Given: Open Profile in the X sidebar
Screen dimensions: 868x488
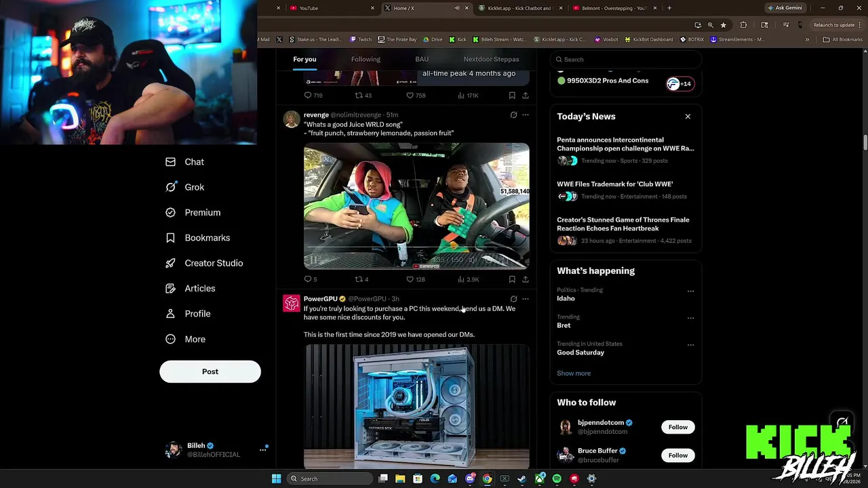Looking at the screenshot, I should tap(188, 314).
